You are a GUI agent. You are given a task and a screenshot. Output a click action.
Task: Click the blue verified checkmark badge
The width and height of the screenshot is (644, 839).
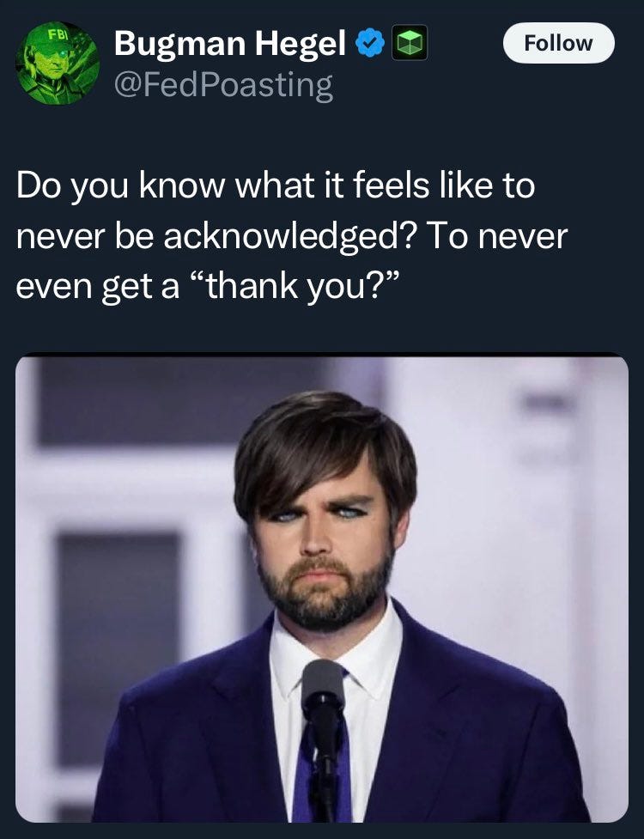click(370, 43)
